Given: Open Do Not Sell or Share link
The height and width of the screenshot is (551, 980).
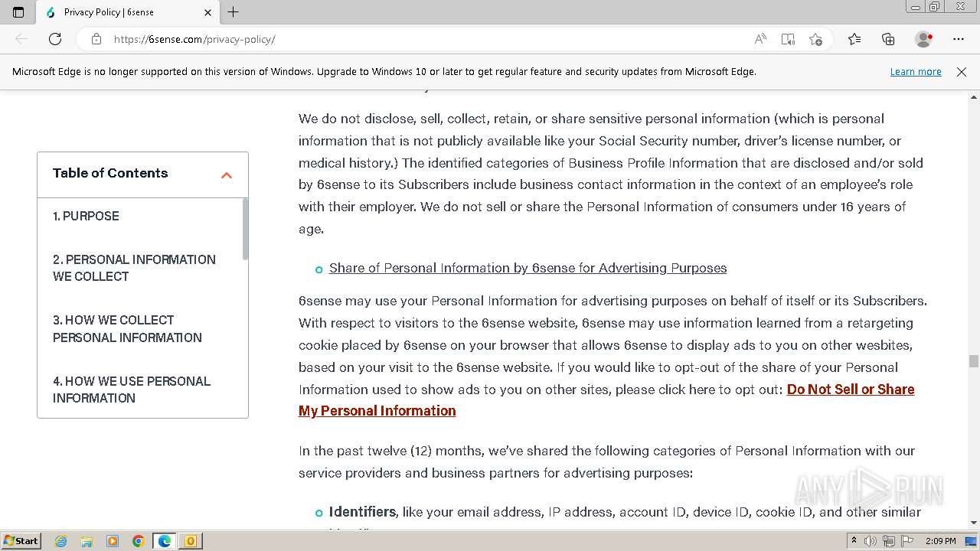Looking at the screenshot, I should (606, 400).
